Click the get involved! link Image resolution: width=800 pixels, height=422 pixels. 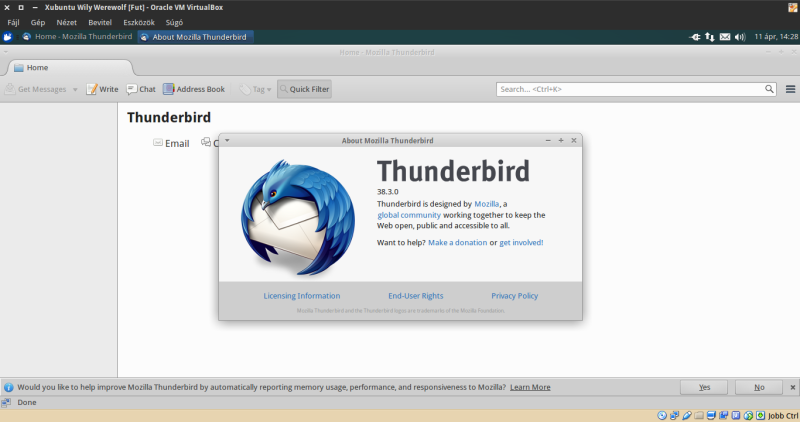tap(521, 242)
